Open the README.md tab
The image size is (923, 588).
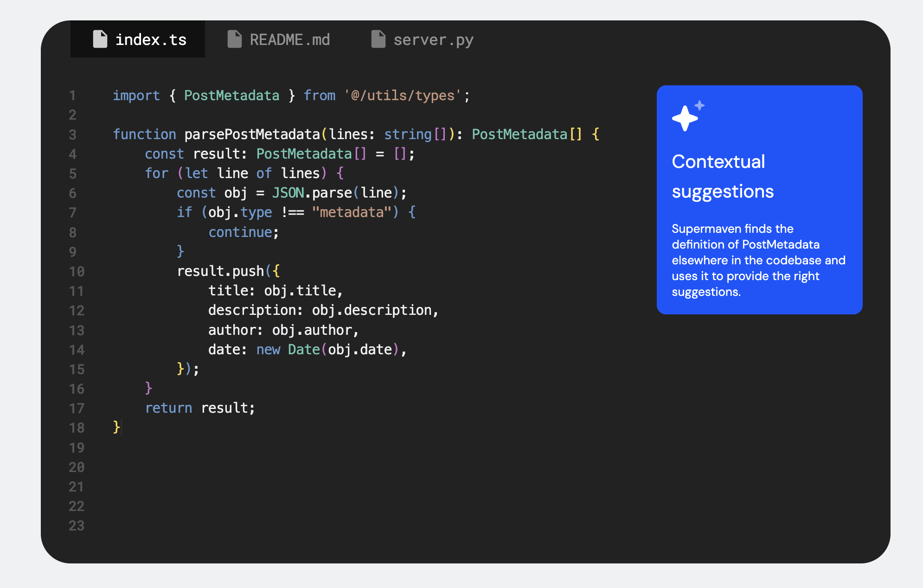click(x=279, y=39)
